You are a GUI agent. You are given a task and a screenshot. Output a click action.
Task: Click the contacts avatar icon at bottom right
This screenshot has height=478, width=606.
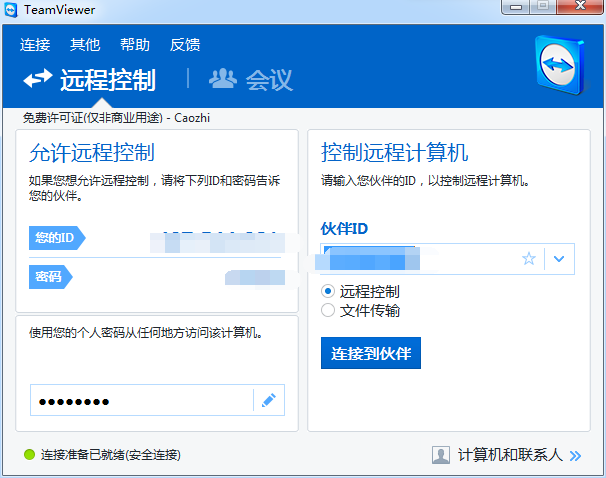pyautogui.click(x=441, y=455)
